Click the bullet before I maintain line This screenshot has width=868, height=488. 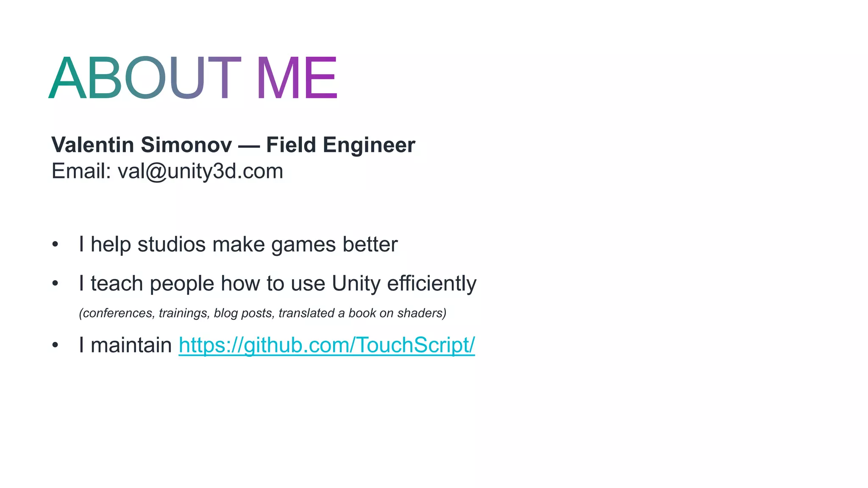(55, 345)
